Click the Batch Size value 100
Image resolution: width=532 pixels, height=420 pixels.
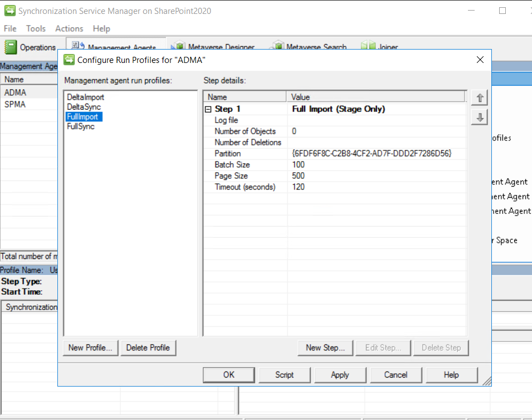click(x=299, y=165)
